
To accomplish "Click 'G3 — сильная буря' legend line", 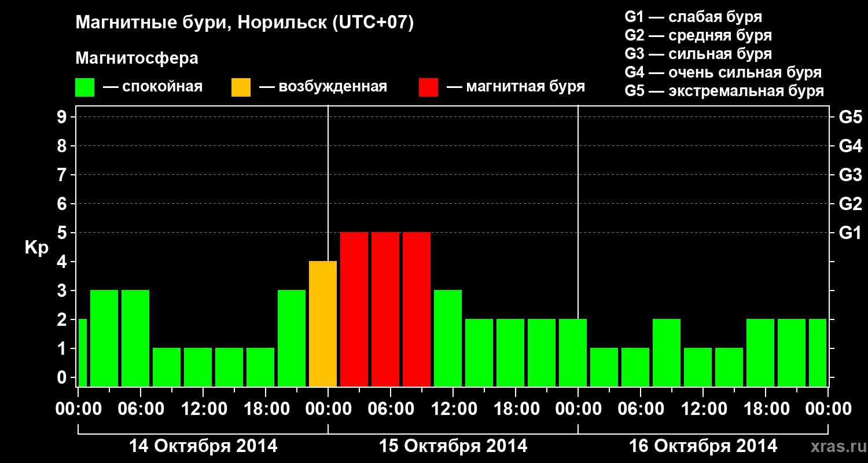I will pos(698,54).
